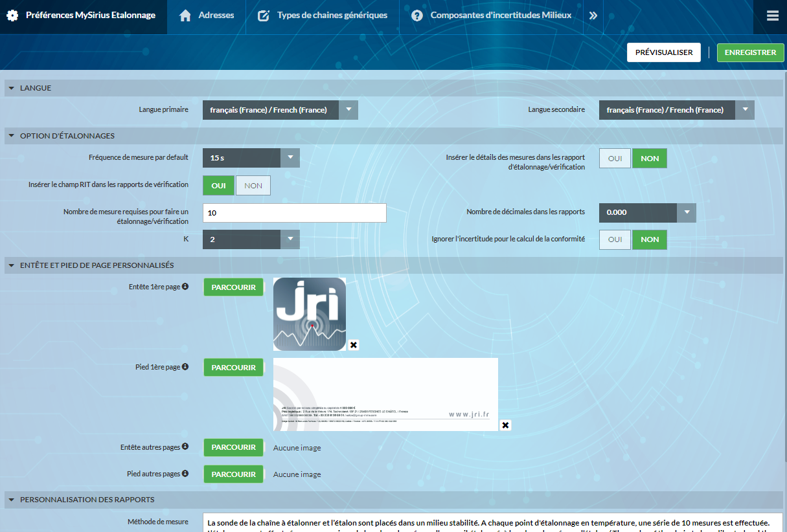Set Ignorer l'incertitude to NON
Viewport: 787px width, 532px height.
tap(650, 239)
